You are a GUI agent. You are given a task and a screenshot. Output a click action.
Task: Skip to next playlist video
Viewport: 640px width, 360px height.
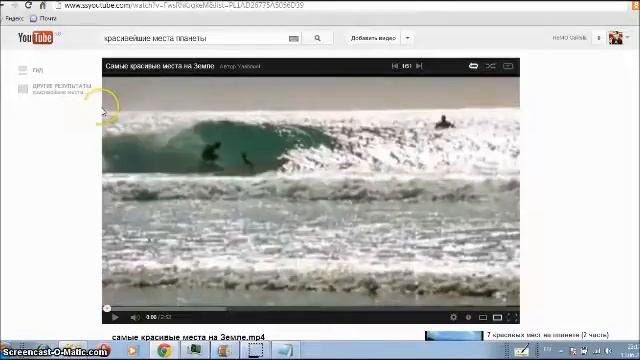pyautogui.click(x=419, y=66)
